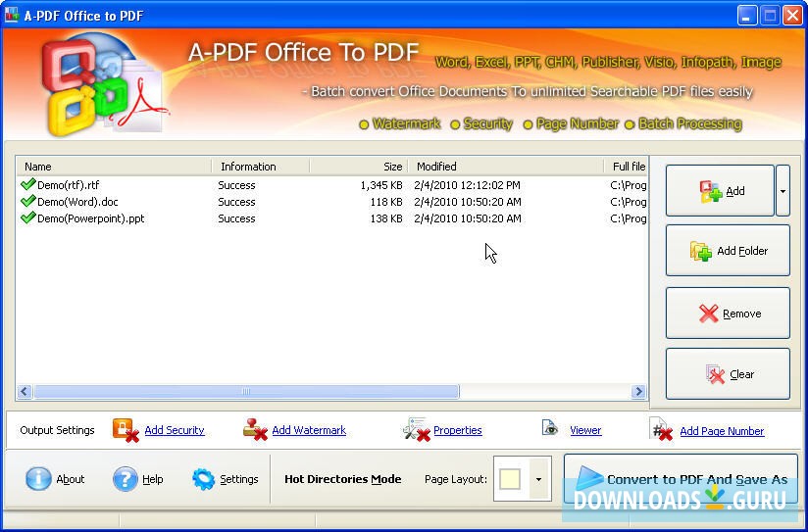Select the Demo(Word).doc file row
Viewport: 808px width, 532px height.
[x=331, y=202]
